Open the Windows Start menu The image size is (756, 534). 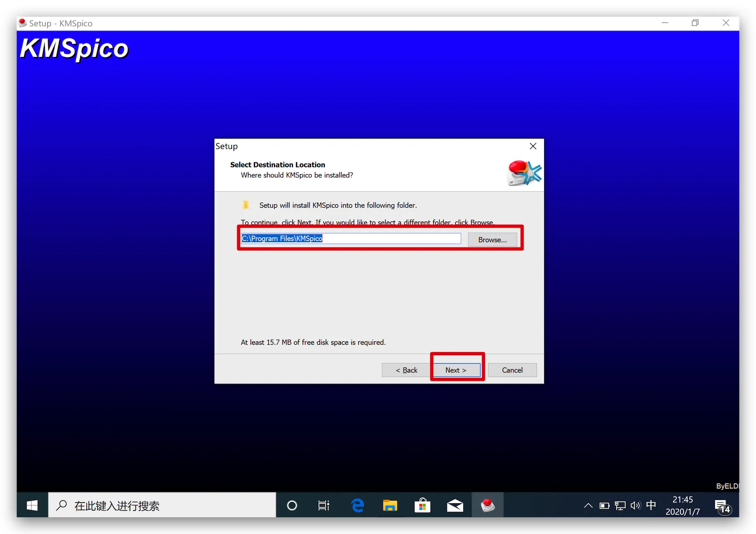[32, 506]
